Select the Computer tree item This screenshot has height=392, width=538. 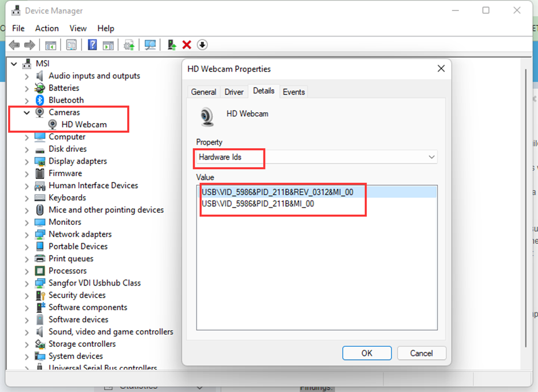point(67,137)
